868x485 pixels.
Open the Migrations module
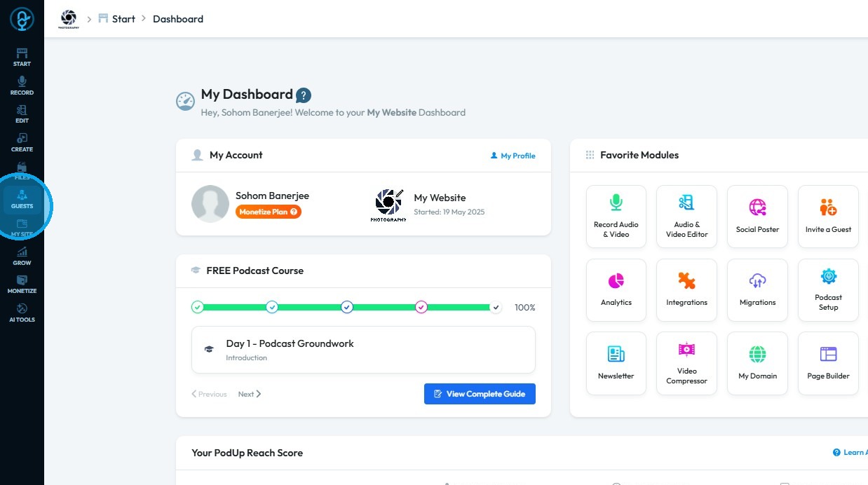point(757,289)
